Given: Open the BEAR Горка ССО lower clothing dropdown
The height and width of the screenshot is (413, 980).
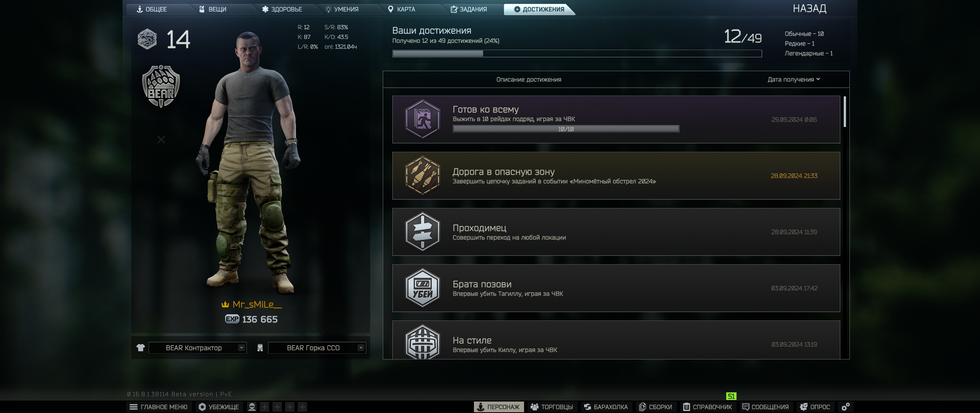Looking at the screenshot, I should pos(317,348).
